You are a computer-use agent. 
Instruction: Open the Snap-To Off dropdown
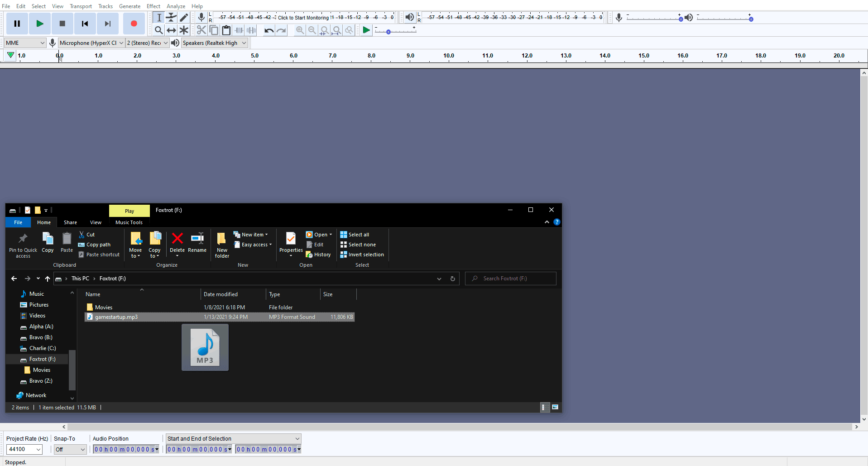[70, 449]
